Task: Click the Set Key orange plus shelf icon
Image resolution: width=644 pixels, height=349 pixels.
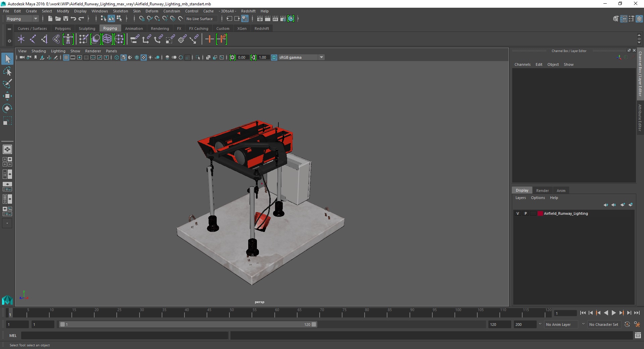Action: pos(210,39)
